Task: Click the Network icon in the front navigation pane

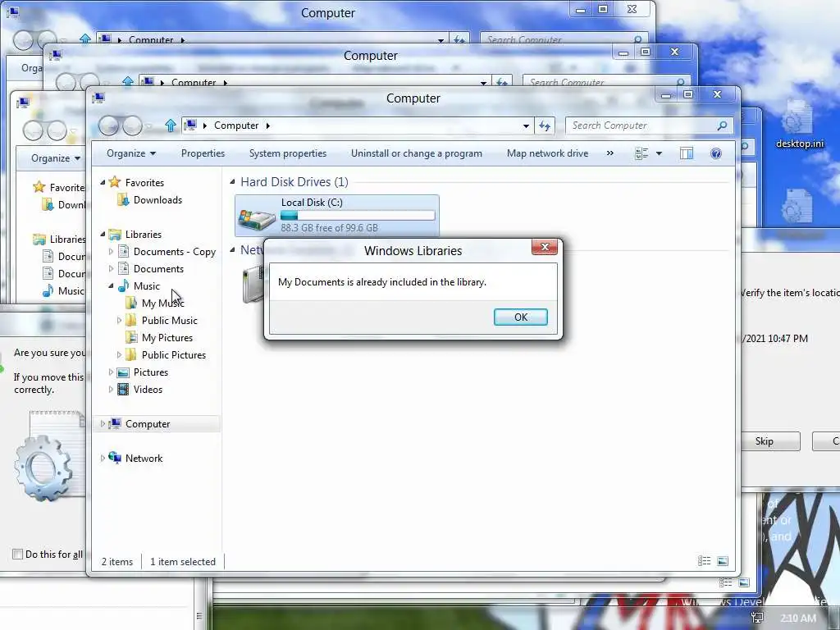Action: (115, 458)
